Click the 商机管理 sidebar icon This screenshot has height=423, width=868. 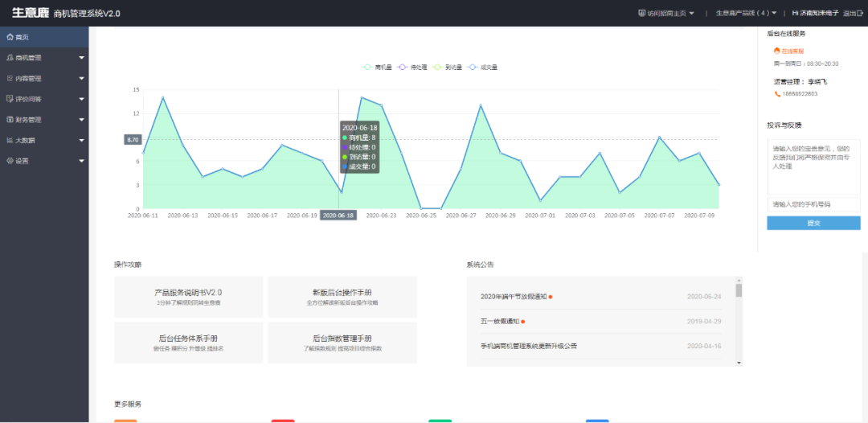[10, 58]
